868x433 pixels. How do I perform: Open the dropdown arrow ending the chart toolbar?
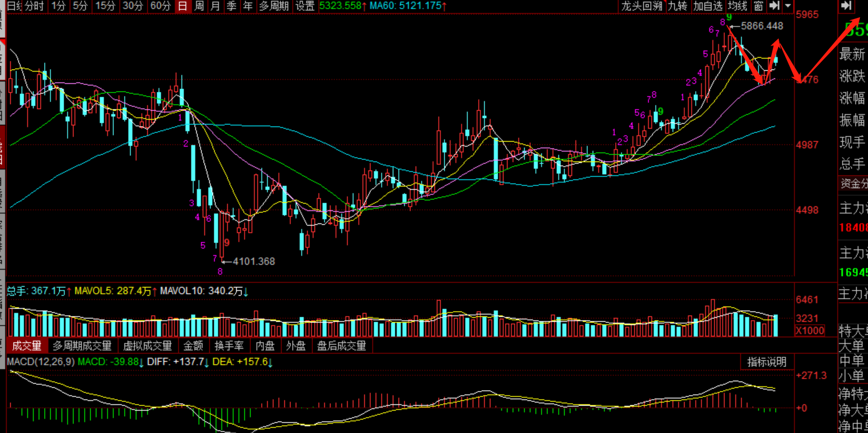pos(788,6)
